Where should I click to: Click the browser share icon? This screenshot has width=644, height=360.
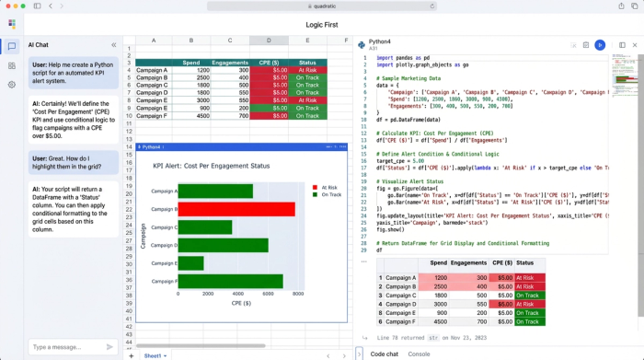pos(621,6)
